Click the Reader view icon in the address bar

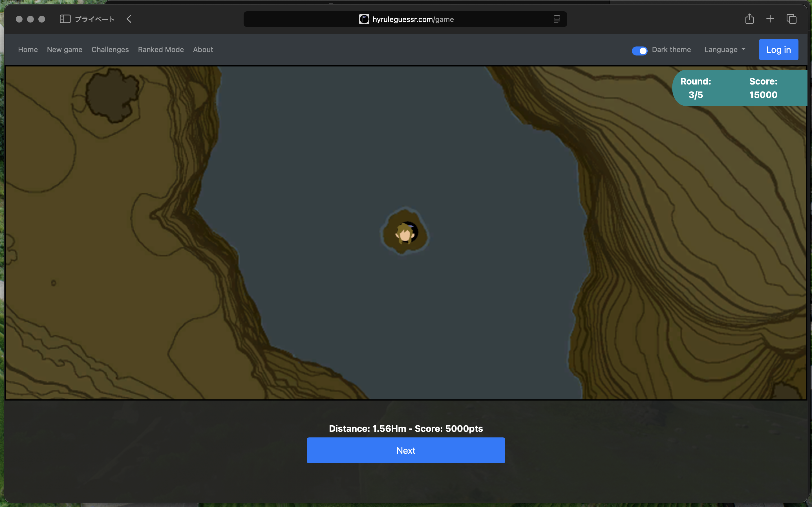[x=557, y=19]
